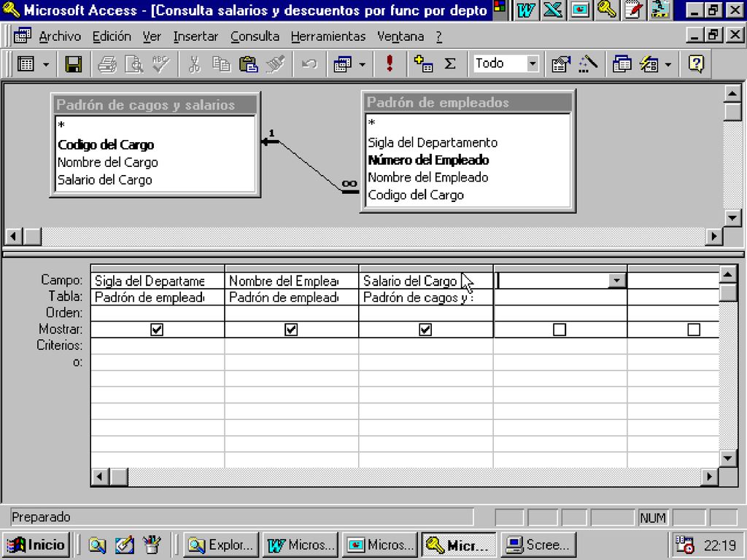
Task: Click the Salario del Cargo Campo cell
Action: (426, 281)
